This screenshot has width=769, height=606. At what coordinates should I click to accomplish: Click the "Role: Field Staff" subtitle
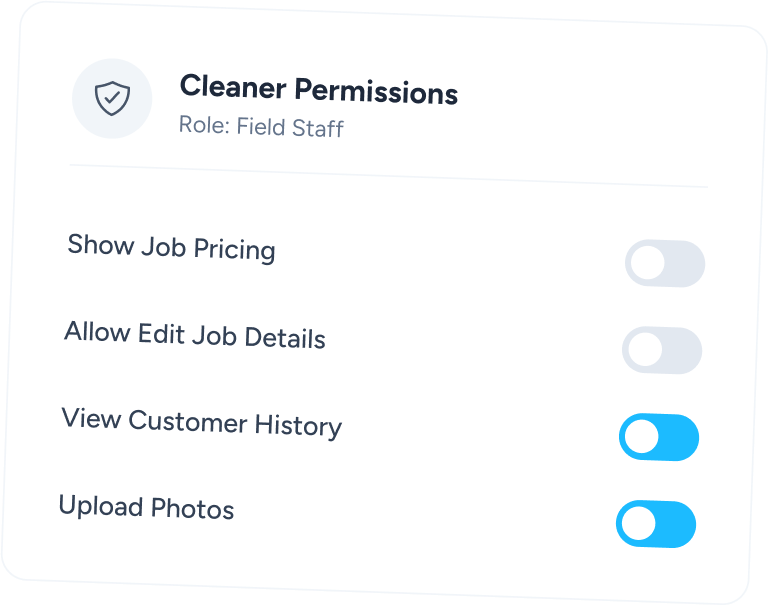click(261, 127)
